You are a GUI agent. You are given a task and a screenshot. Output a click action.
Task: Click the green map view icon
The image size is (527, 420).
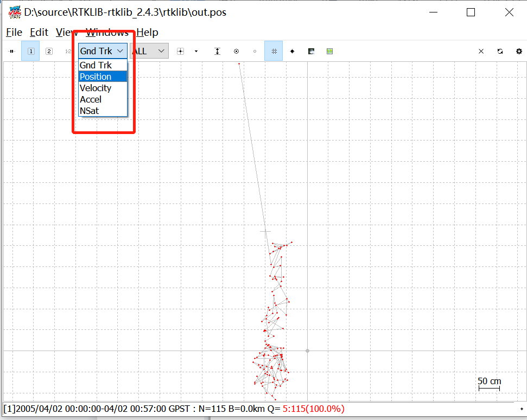(x=329, y=52)
